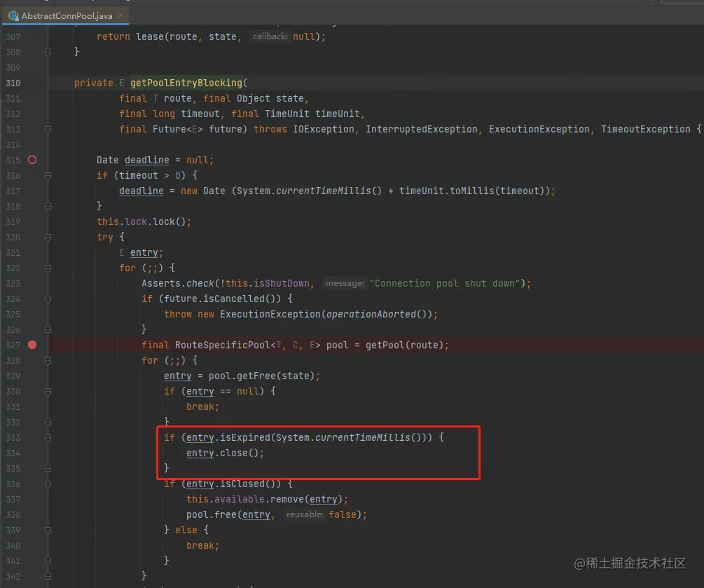This screenshot has height=588, width=704.
Task: Click 'this.available.remove(entry);' on line 337
Action: pyautogui.click(x=267, y=499)
